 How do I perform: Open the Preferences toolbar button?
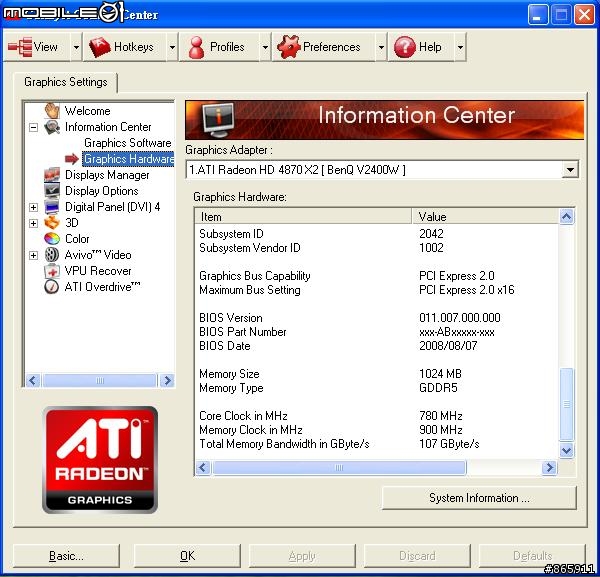[324, 47]
